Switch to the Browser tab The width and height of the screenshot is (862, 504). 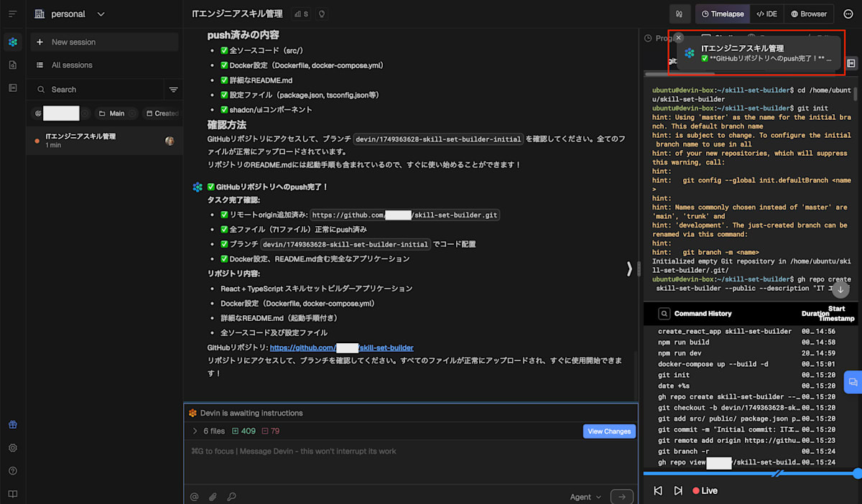pyautogui.click(x=809, y=14)
